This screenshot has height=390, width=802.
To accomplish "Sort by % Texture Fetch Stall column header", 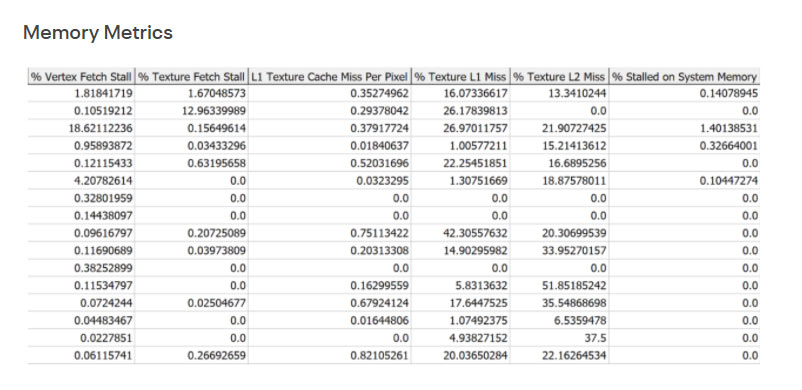I will 192,77.
